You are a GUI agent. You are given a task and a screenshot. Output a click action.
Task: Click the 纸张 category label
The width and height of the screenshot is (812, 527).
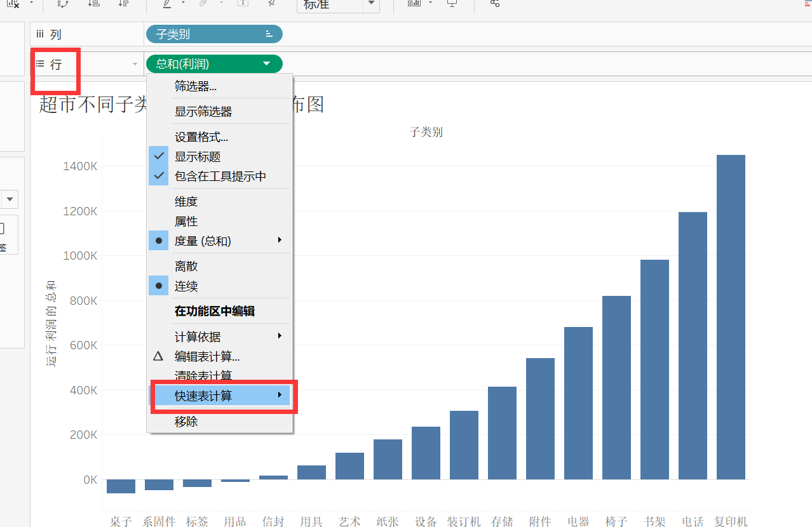tap(388, 521)
